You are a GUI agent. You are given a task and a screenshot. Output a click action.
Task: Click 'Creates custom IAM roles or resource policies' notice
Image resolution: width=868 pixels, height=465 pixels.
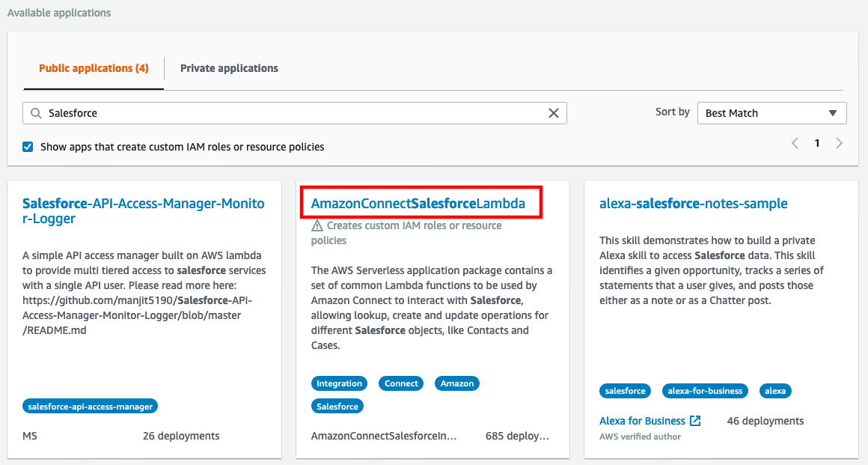tap(406, 233)
